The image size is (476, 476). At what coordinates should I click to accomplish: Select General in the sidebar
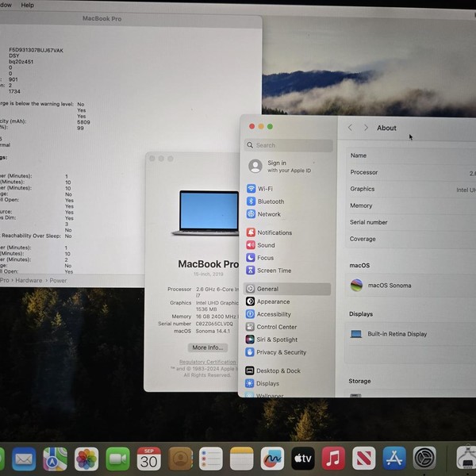[287, 289]
